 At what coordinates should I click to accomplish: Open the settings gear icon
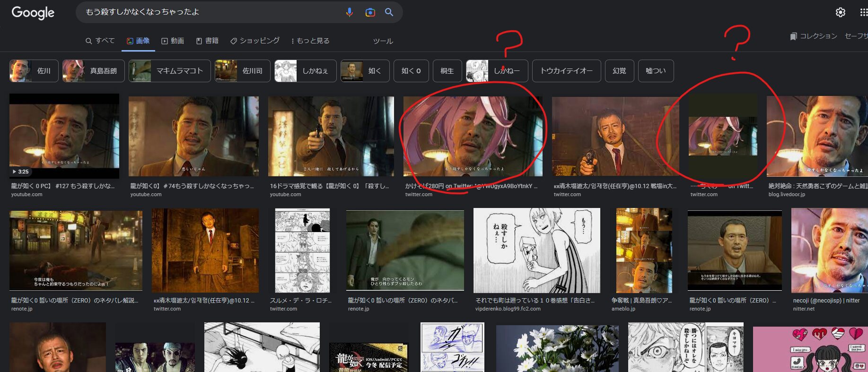click(x=840, y=12)
